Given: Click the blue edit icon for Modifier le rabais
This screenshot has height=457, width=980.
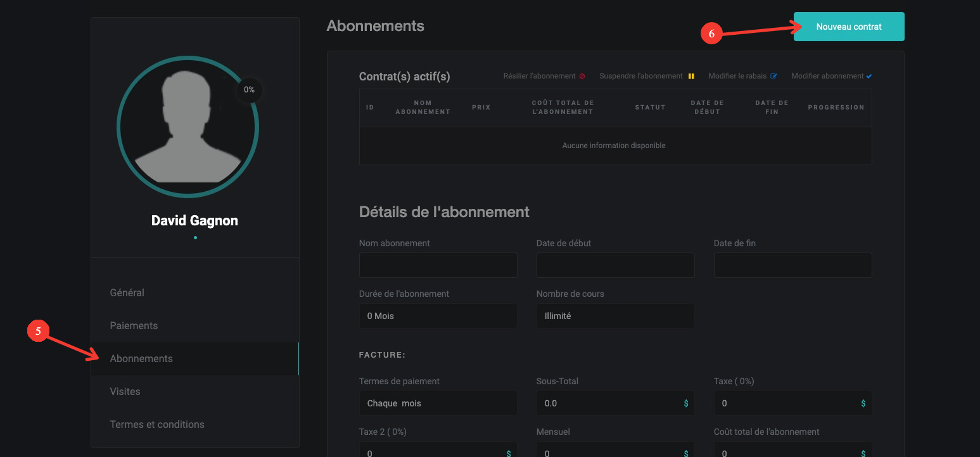Looking at the screenshot, I should (x=773, y=76).
